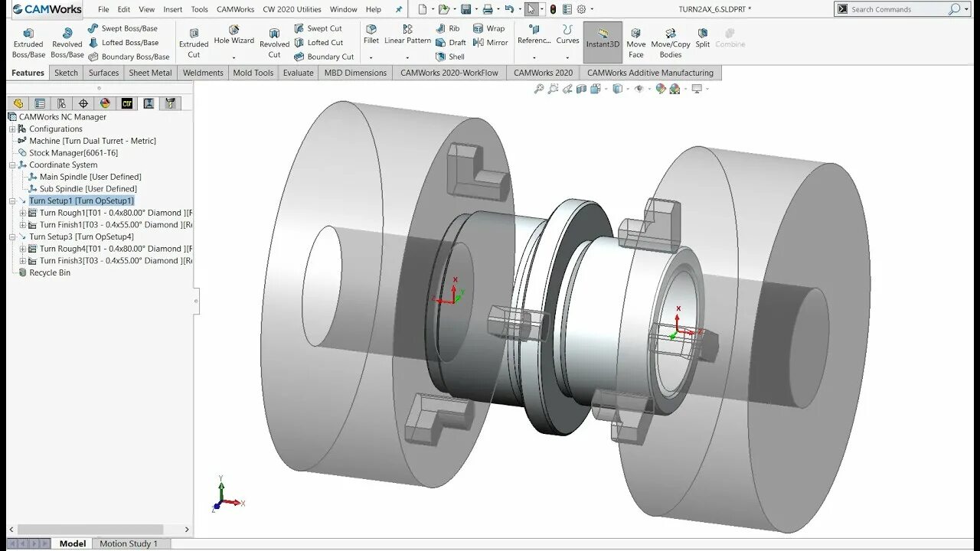Switch to the DisplayManager color ball tab
980x551 pixels.
pyautogui.click(x=105, y=103)
